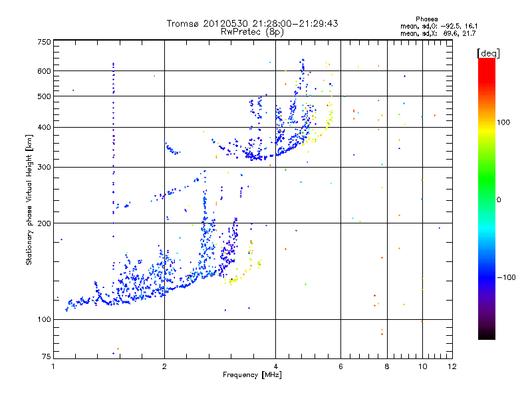The height and width of the screenshot is (399, 532).
Task: Click the phase colorbar gradient
Action: coord(487,199)
